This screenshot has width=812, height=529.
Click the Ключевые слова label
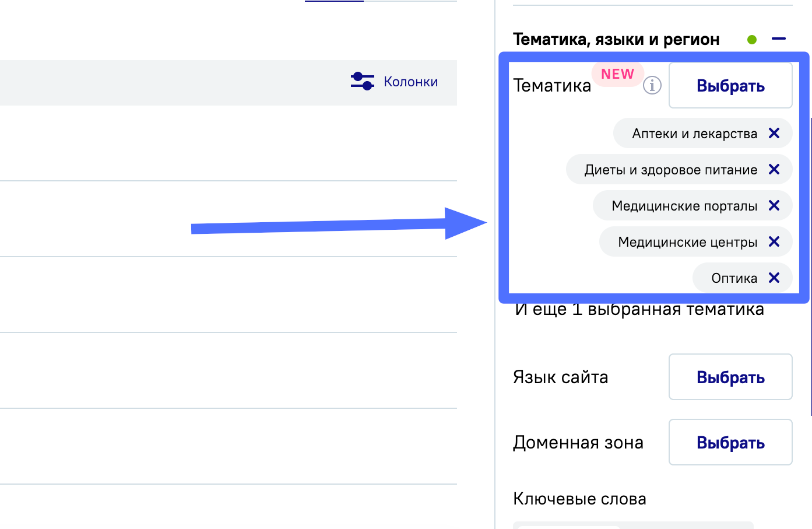pyautogui.click(x=579, y=499)
